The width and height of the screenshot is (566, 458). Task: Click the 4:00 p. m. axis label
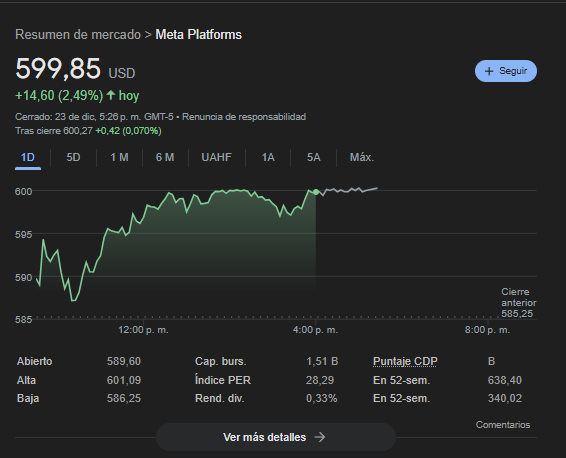pyautogui.click(x=315, y=330)
